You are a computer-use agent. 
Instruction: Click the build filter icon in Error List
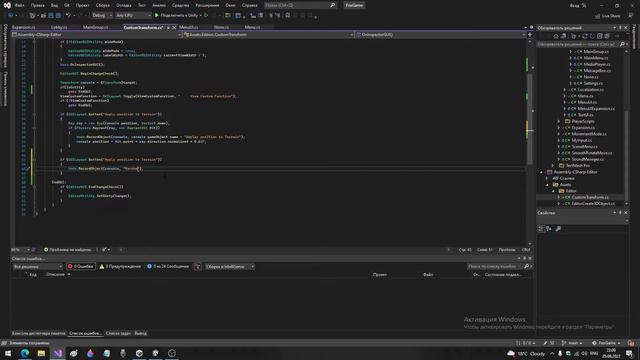[197, 267]
